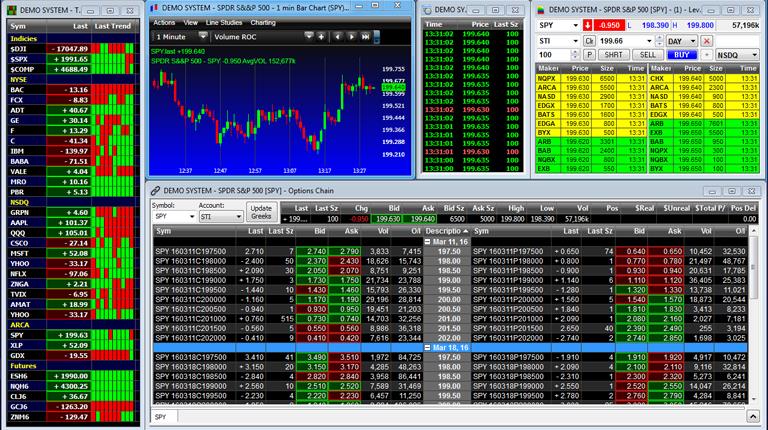This screenshot has height=430, width=768.
Task: Click the chart toolbar overflow handle
Action: 377,37
